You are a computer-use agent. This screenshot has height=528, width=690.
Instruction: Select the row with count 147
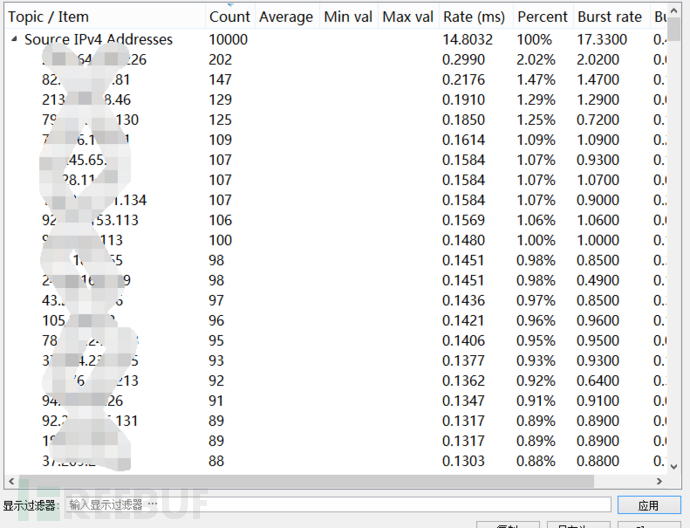[336, 80]
